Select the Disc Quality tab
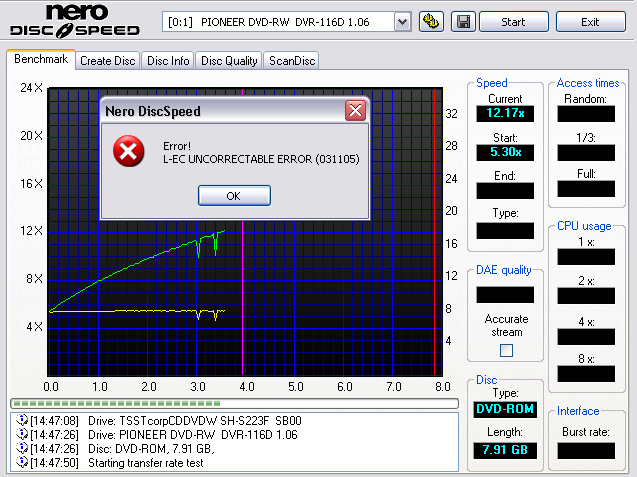This screenshot has height=477, width=637. click(229, 61)
